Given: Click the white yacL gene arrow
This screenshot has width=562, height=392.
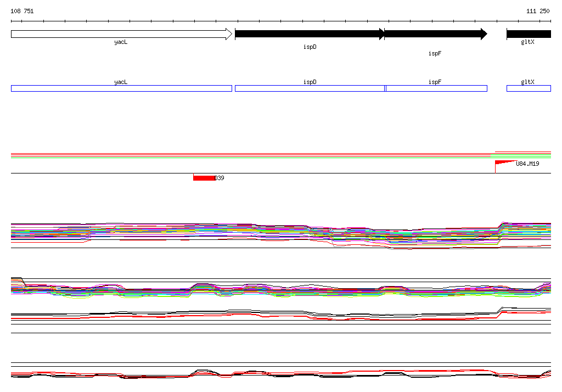Looking at the screenshot, I should click(121, 34).
